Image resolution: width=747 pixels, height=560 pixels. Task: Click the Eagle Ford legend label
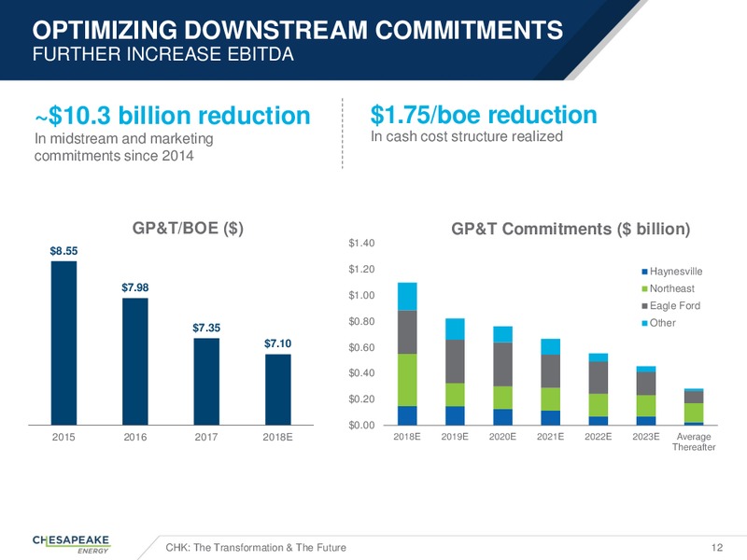tap(675, 306)
